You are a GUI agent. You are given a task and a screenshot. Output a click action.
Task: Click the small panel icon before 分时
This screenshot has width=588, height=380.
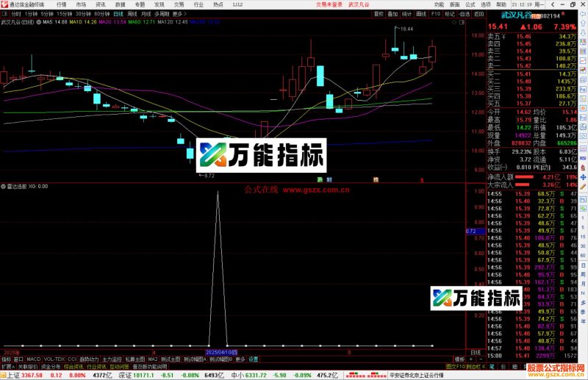[x=4, y=14]
